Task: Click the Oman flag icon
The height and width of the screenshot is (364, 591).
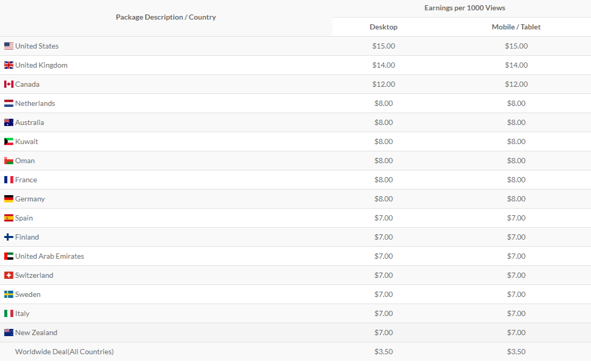Action: (x=9, y=161)
